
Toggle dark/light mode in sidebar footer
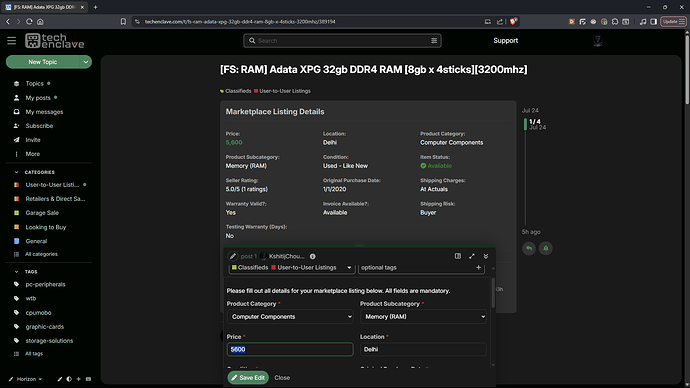click(x=69, y=379)
